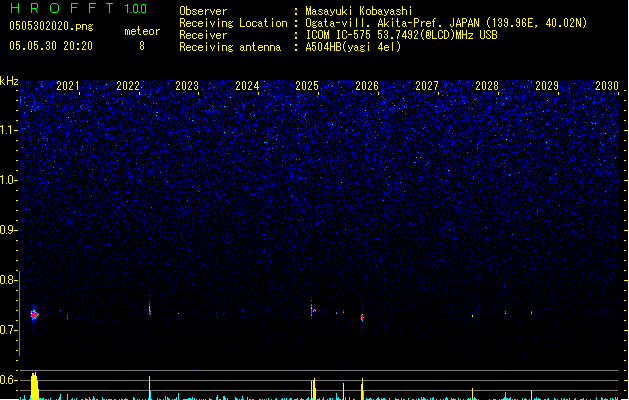Click the meteor echo streak just after 2022
The height and width of the screenshot is (400, 629).
coord(150,310)
